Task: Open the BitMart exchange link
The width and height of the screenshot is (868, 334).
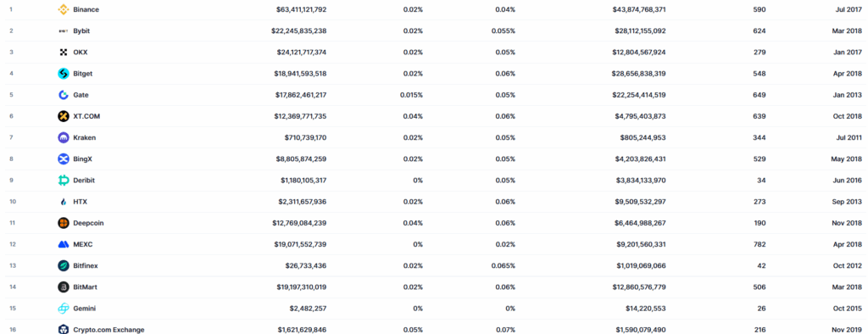Action: 86,287
